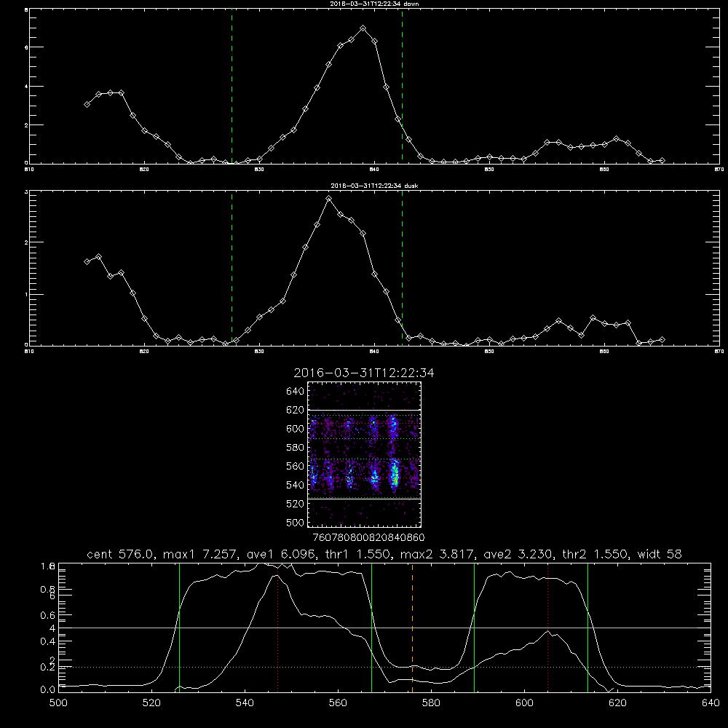
Task: Select the last diamond data point of the dusk curve
Action: click(x=662, y=340)
